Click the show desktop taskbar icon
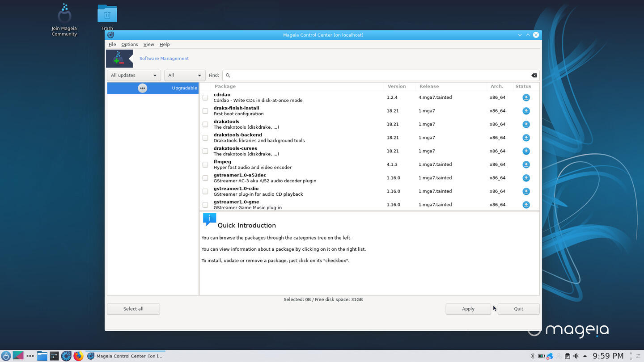644x362 pixels. [x=18, y=356]
